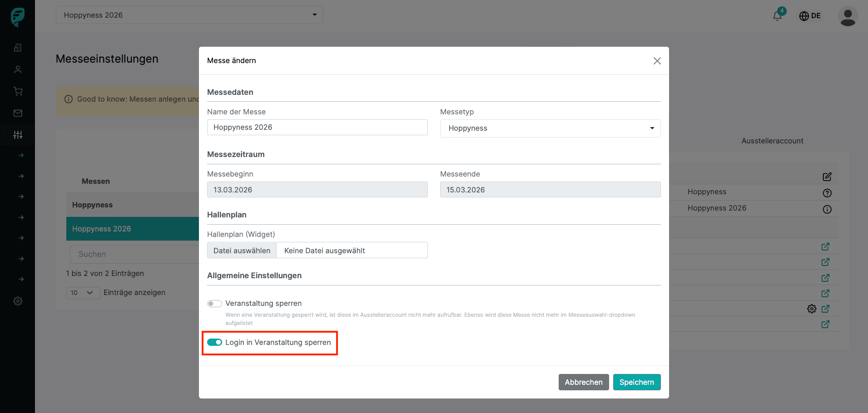
Task: Open the person icon in sidebar
Action: tap(18, 69)
